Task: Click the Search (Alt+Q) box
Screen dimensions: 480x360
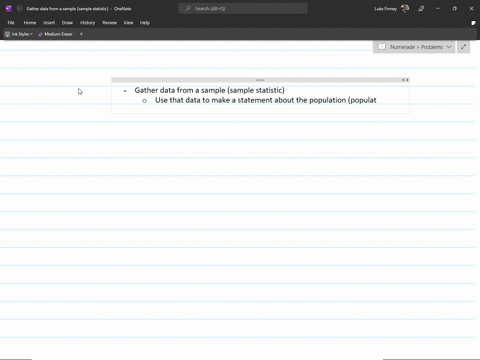Action: point(243,9)
